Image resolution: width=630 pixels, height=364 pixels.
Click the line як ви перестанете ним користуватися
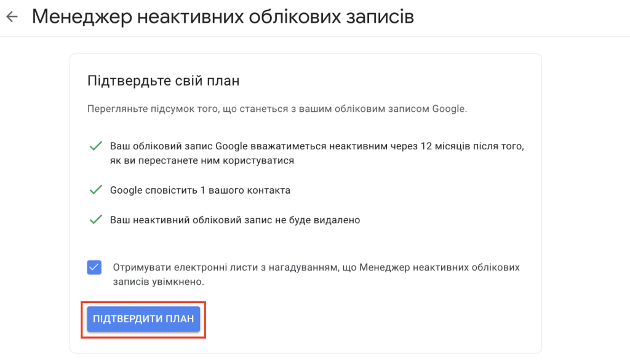pos(202,160)
